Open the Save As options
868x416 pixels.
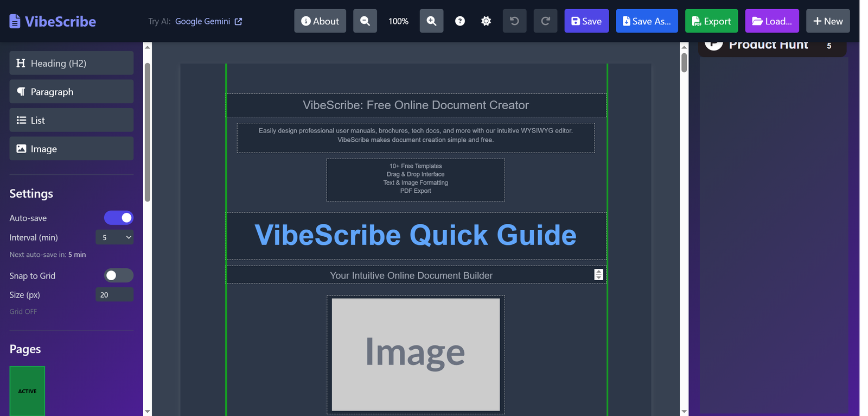coord(647,21)
